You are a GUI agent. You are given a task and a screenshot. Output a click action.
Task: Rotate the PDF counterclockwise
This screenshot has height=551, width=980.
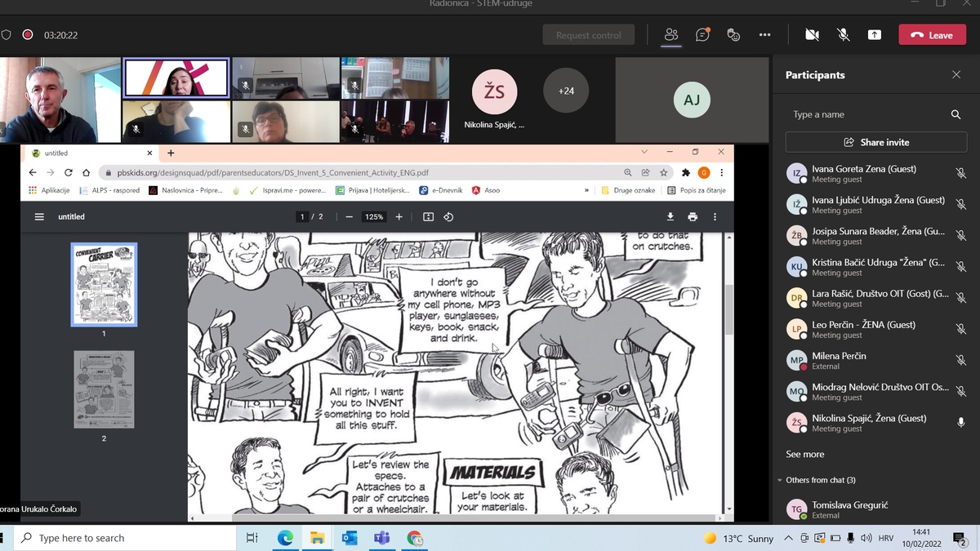[448, 216]
